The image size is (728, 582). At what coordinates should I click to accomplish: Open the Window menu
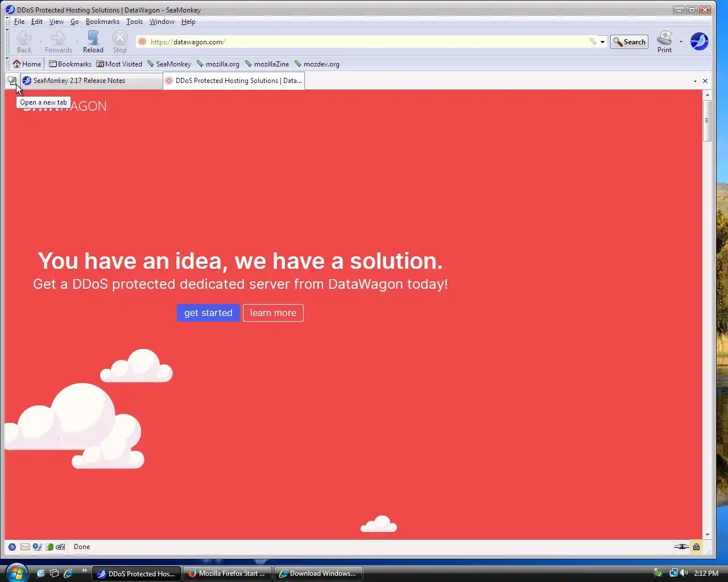tap(162, 22)
